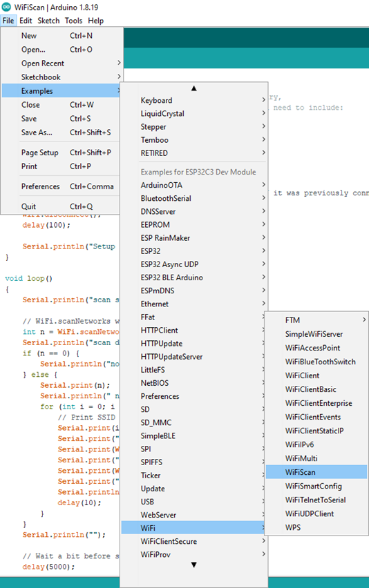This screenshot has height=588, width=369.
Task: Choose Quit from the File menu
Action: coord(61,206)
